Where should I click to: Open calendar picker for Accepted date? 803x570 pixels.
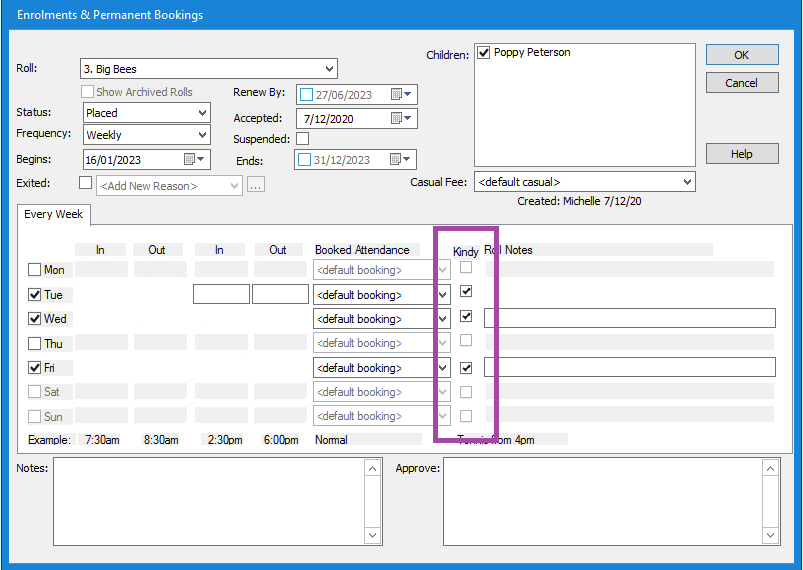[x=402, y=119]
